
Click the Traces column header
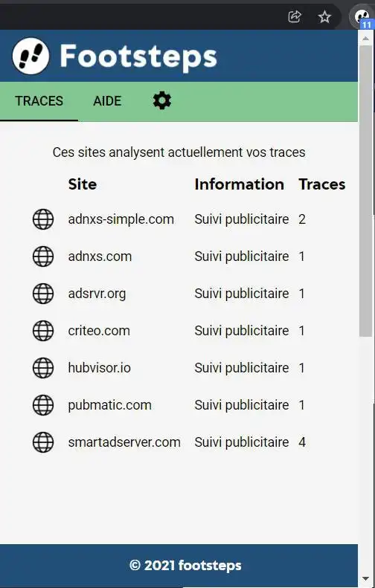tap(322, 184)
